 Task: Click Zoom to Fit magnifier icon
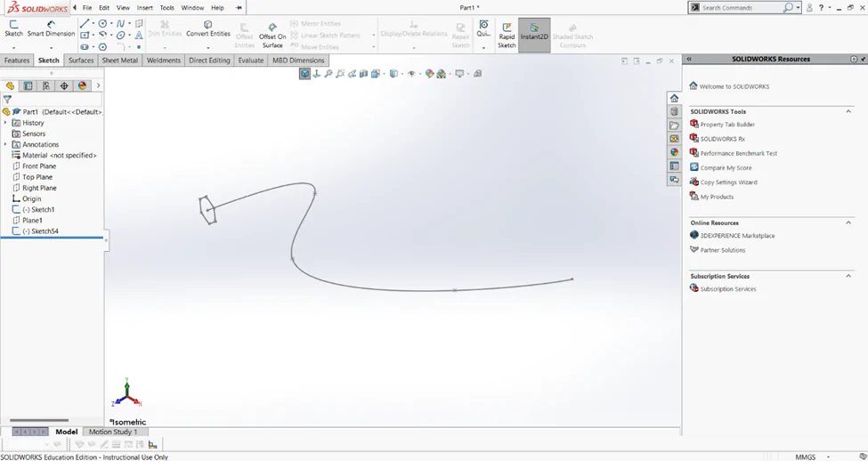329,74
